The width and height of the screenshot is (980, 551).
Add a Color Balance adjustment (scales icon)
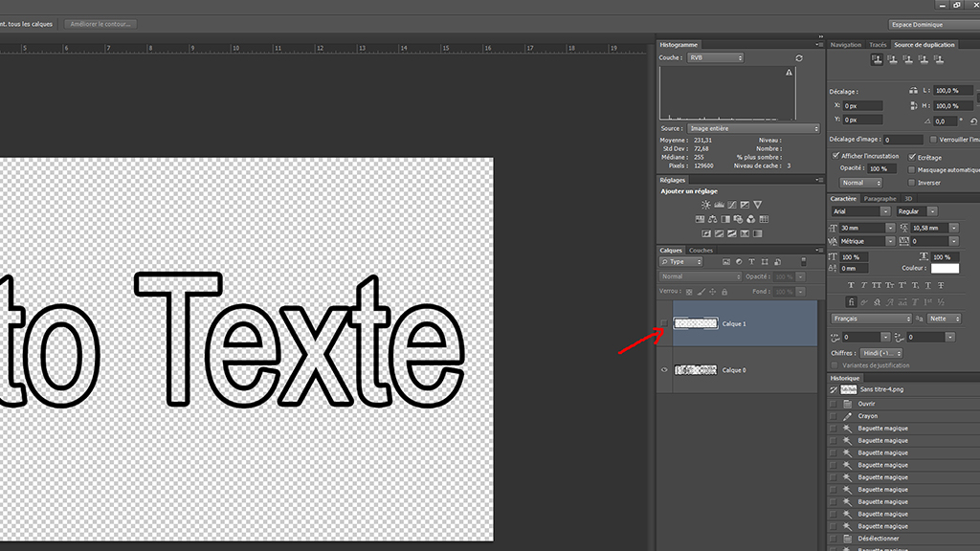coord(712,219)
